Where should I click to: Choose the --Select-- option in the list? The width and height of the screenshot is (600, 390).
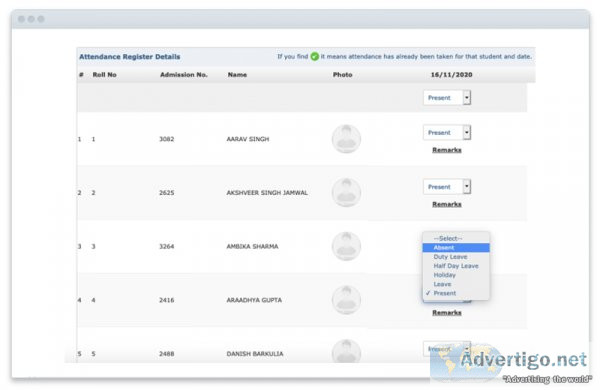coord(456,238)
